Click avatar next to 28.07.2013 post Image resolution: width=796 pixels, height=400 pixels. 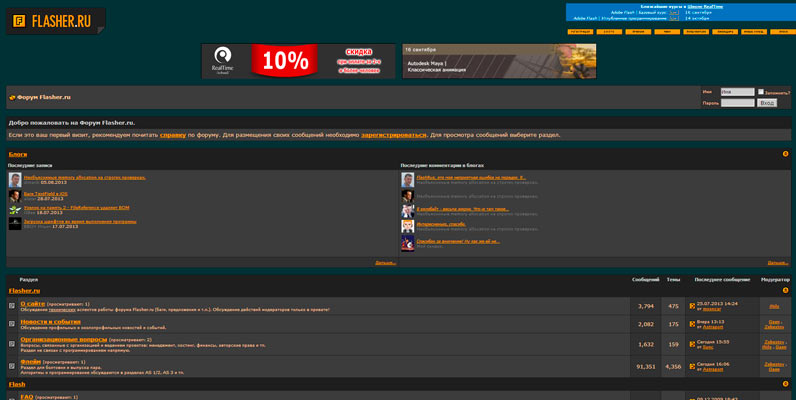coord(15,196)
